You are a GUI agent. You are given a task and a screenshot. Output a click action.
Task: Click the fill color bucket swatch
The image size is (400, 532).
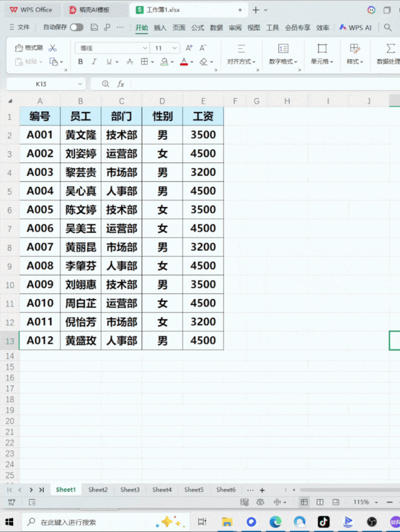click(164, 62)
